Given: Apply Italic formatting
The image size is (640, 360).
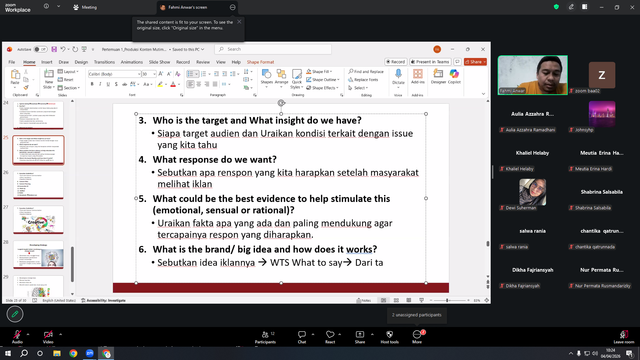Looking at the screenshot, I should pyautogui.click(x=100, y=84).
